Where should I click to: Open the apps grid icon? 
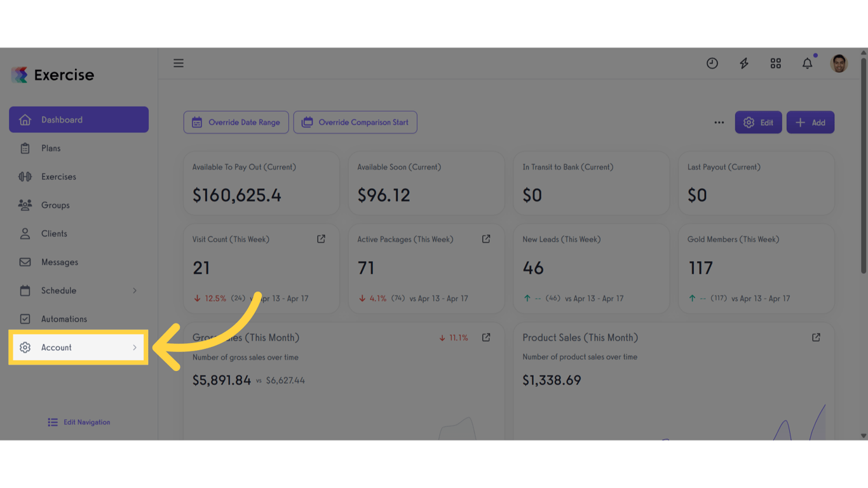pyautogui.click(x=776, y=63)
